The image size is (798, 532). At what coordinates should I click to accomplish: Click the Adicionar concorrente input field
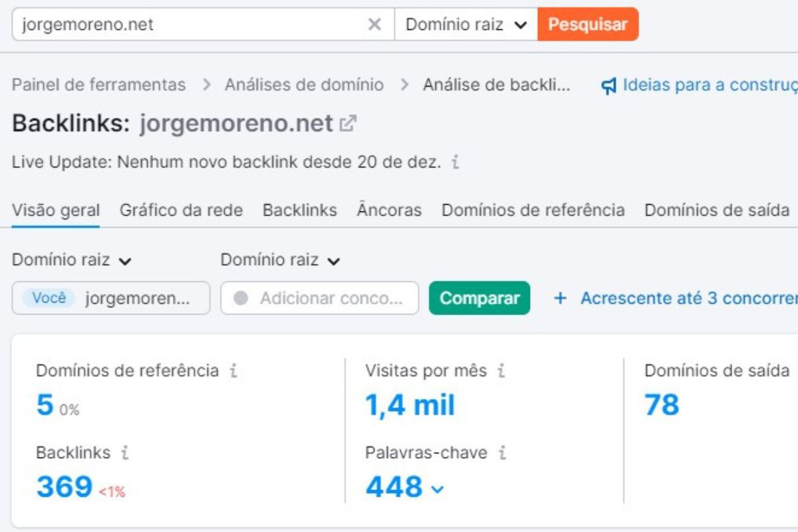319,299
